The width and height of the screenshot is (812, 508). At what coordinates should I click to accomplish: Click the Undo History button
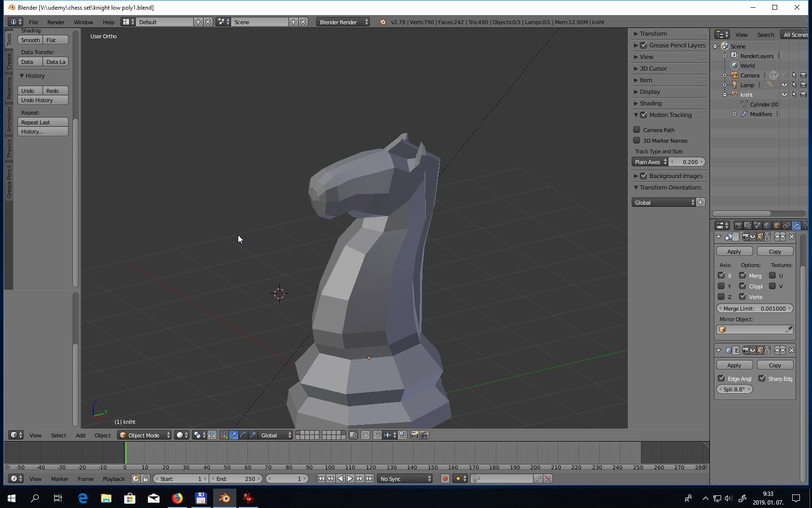point(43,100)
